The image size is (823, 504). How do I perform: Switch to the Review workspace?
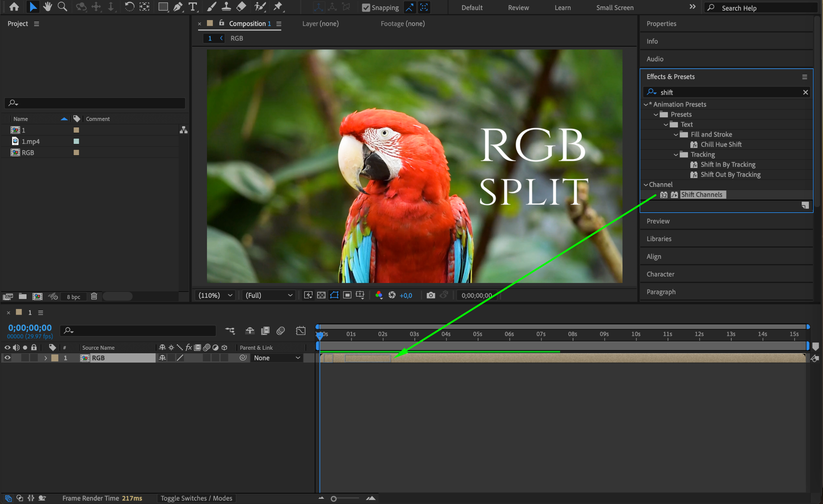518,8
